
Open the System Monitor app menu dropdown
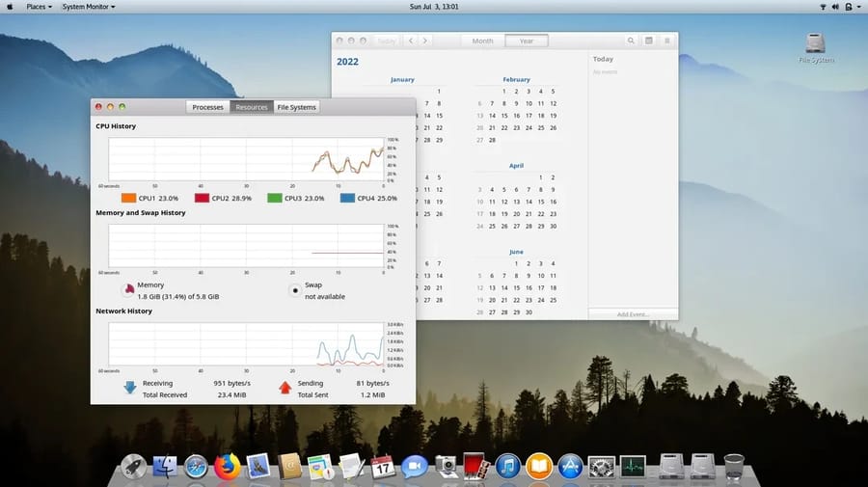89,7
